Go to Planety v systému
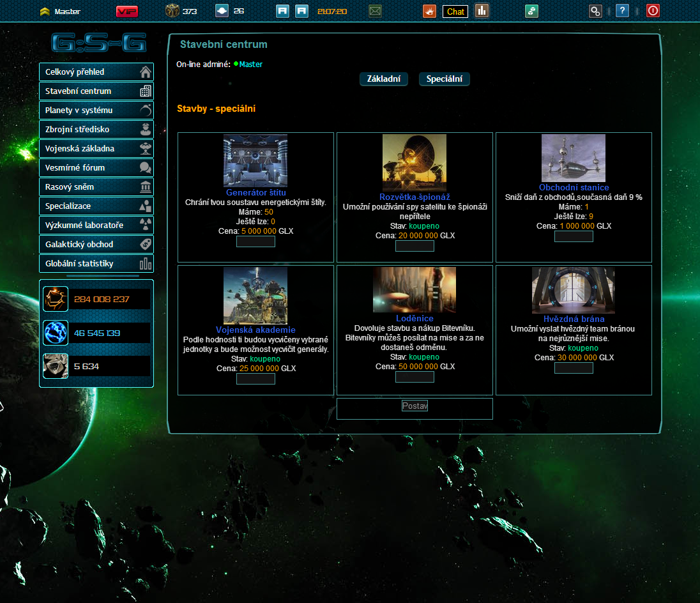The width and height of the screenshot is (700, 603). click(x=96, y=111)
